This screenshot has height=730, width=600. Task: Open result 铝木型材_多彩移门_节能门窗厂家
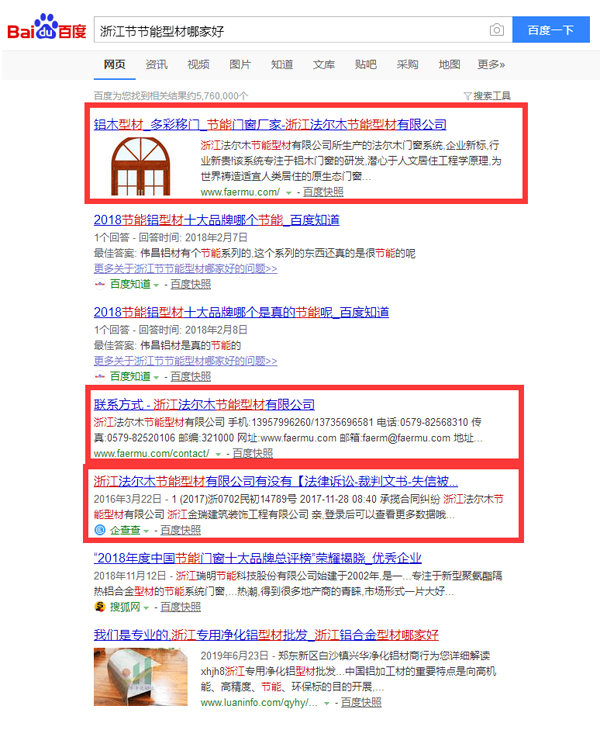coord(270,124)
